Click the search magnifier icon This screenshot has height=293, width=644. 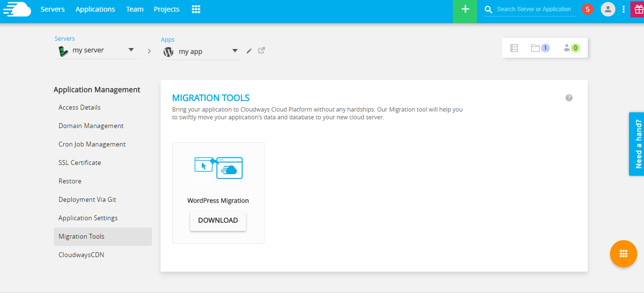click(x=489, y=9)
